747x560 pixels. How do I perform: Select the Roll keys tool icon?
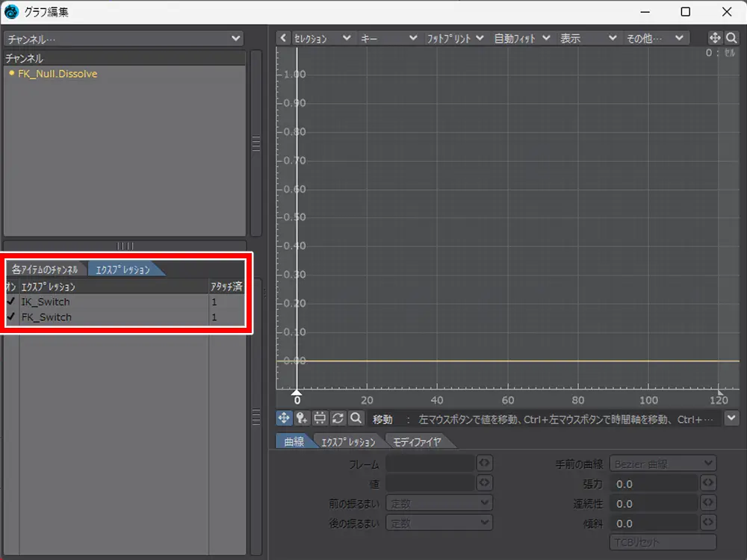click(338, 419)
